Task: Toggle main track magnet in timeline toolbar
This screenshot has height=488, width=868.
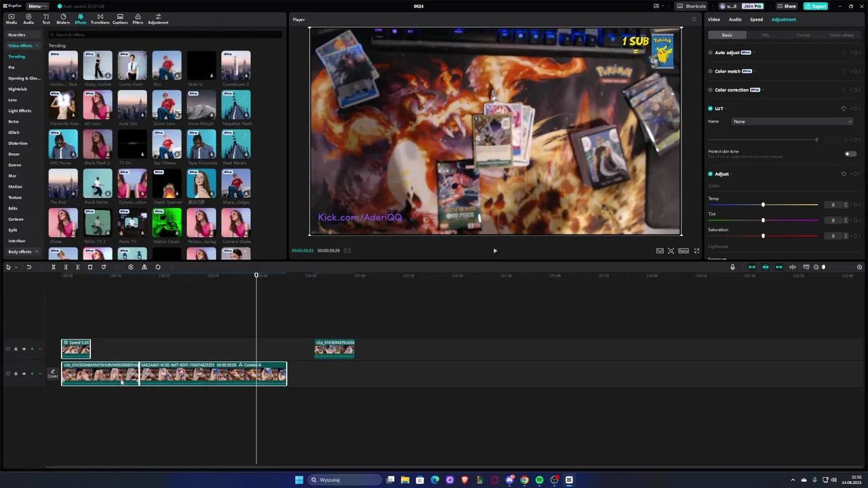Action: [751, 267]
